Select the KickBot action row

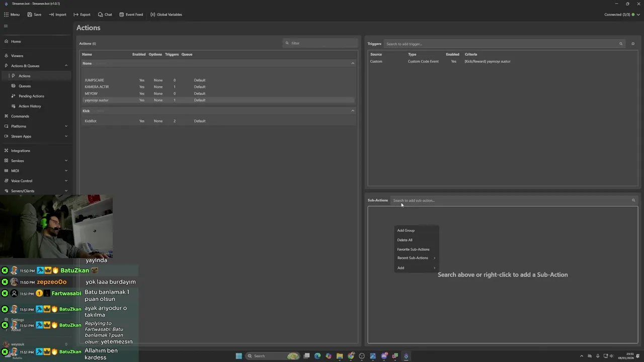point(218,121)
